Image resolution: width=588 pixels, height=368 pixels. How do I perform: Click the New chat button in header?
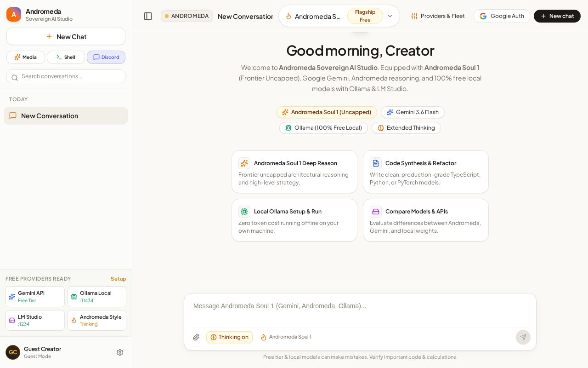click(x=557, y=16)
